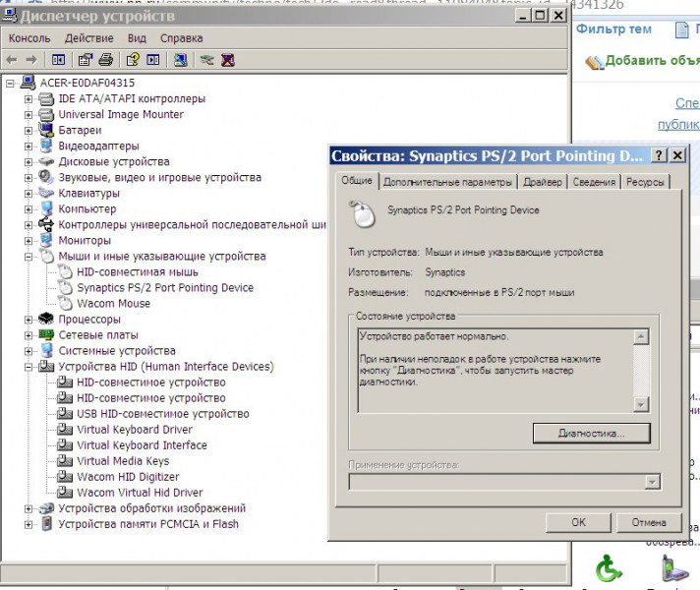Click the Процессоры chip icon
Screen dimensions: 700x590
click(x=46, y=319)
